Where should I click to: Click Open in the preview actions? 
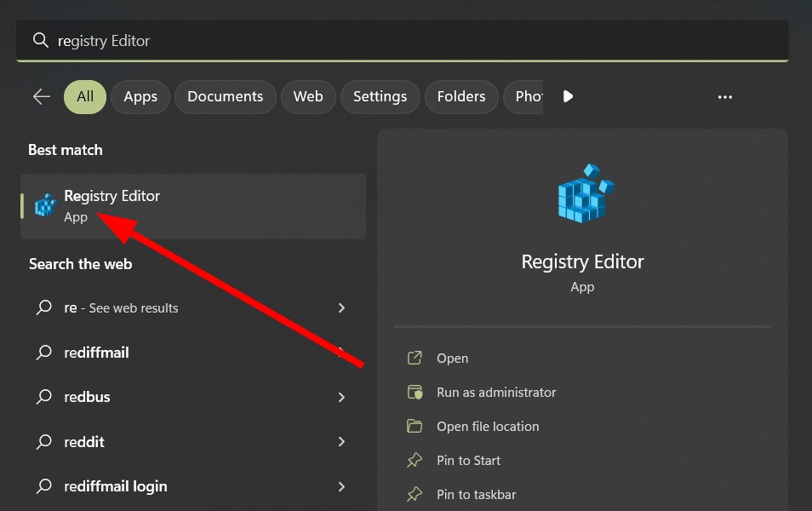pos(452,358)
